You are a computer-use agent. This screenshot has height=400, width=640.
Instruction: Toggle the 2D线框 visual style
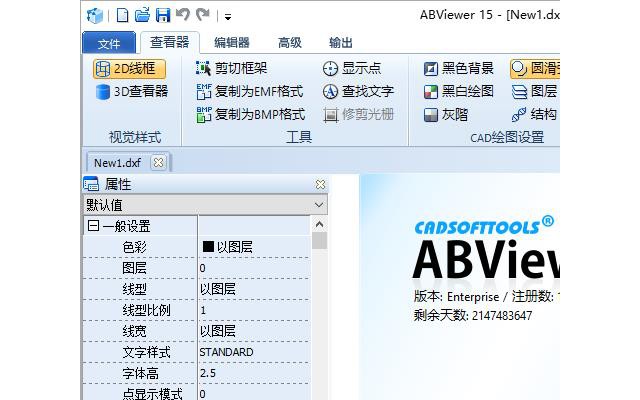(x=129, y=69)
